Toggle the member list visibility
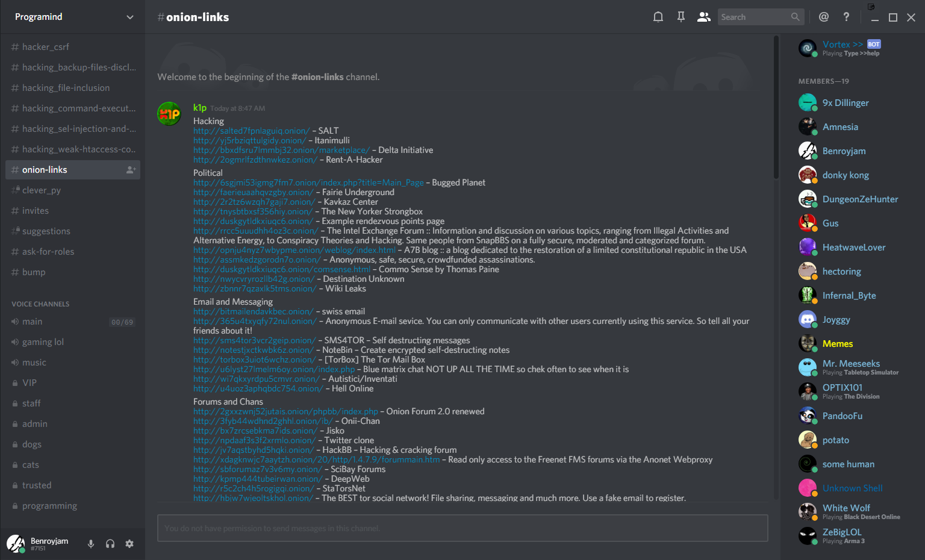This screenshot has width=925, height=560. (703, 17)
